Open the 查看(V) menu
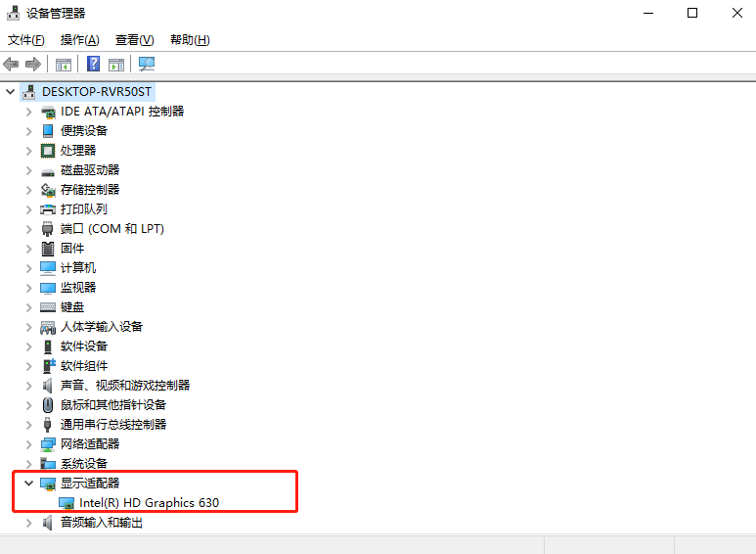This screenshot has width=756, height=554. 135,40
